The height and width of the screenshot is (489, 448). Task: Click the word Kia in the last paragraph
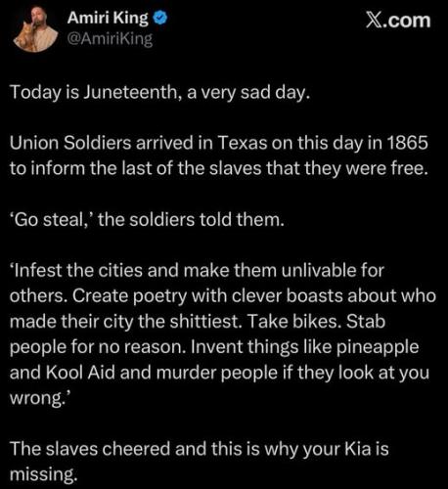pos(358,448)
